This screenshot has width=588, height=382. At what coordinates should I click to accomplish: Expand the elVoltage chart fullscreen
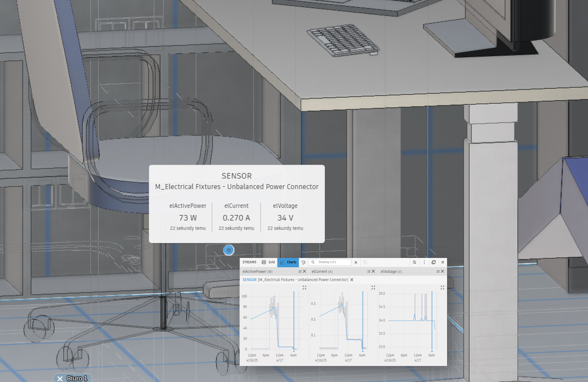point(443,288)
